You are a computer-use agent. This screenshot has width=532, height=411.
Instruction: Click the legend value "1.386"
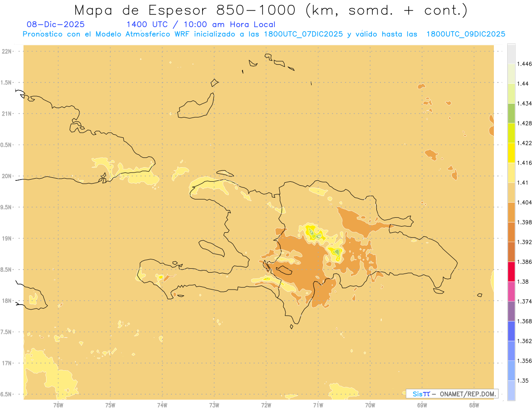click(524, 262)
